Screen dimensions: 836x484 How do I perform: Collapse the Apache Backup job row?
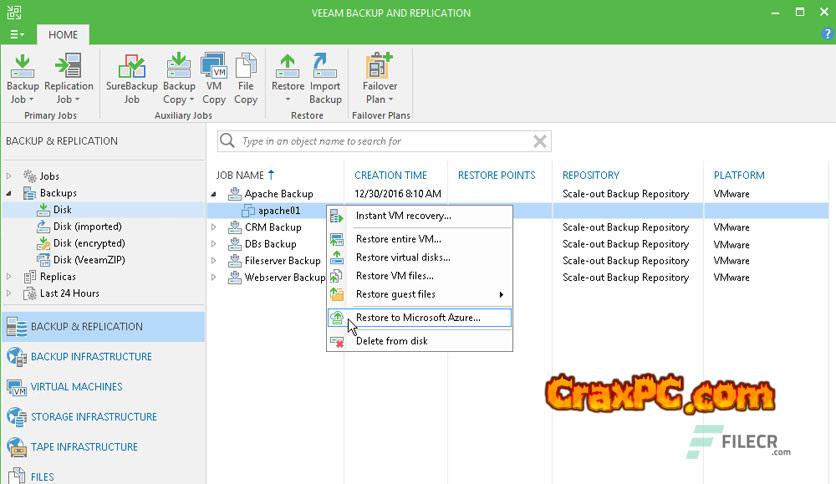212,194
